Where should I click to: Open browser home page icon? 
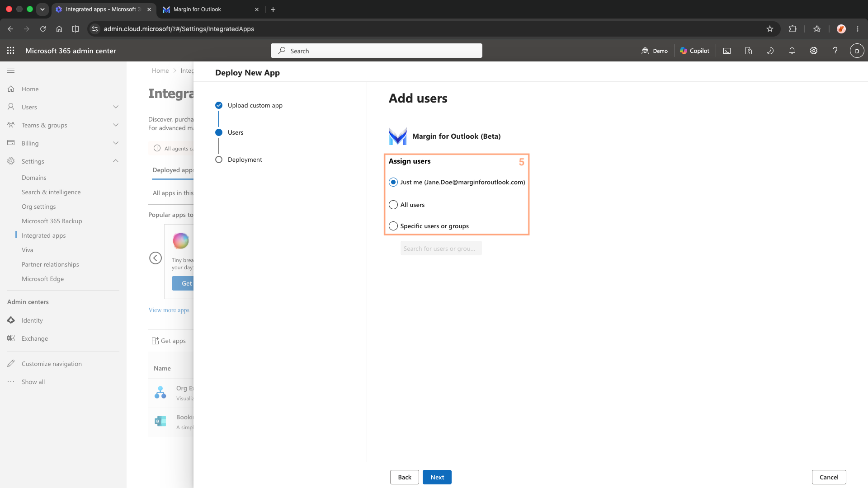59,29
